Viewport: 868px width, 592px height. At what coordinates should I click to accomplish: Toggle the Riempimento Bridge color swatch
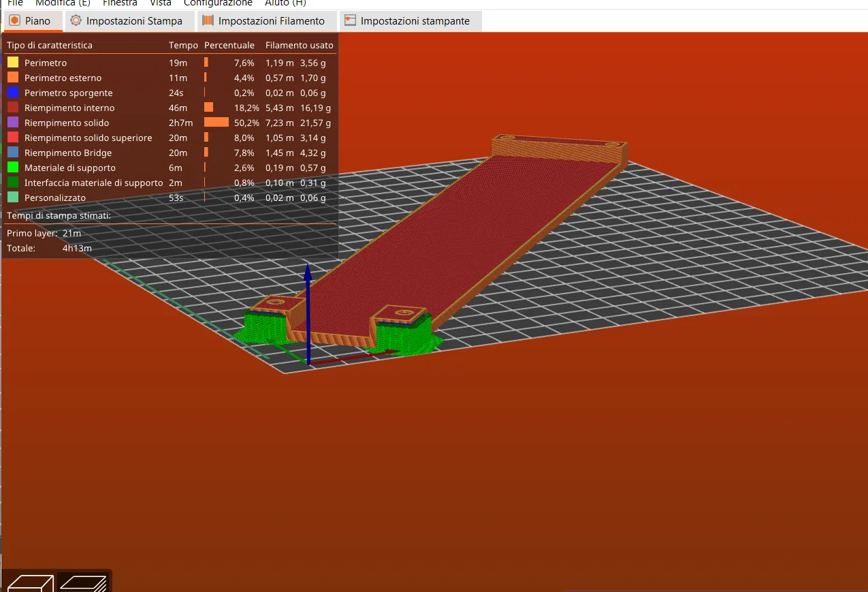coord(13,153)
